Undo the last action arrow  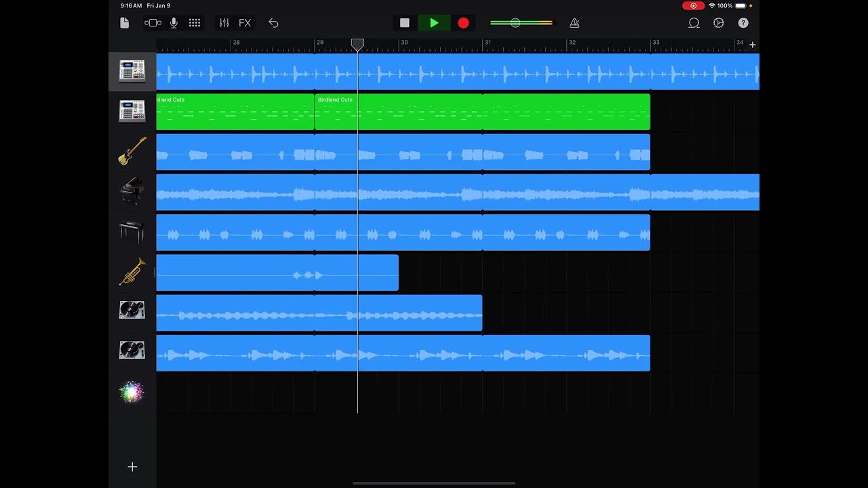tap(273, 23)
